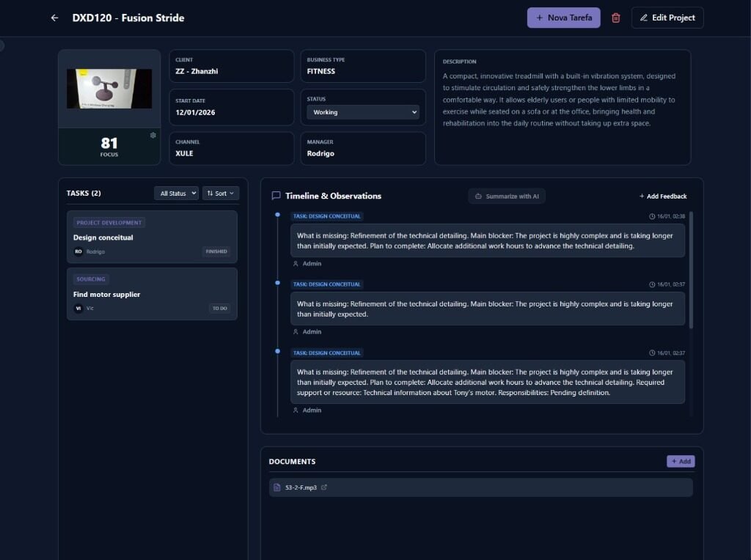Open the Status dropdown showing Working
This screenshot has height=560, width=751.
pyautogui.click(x=363, y=112)
